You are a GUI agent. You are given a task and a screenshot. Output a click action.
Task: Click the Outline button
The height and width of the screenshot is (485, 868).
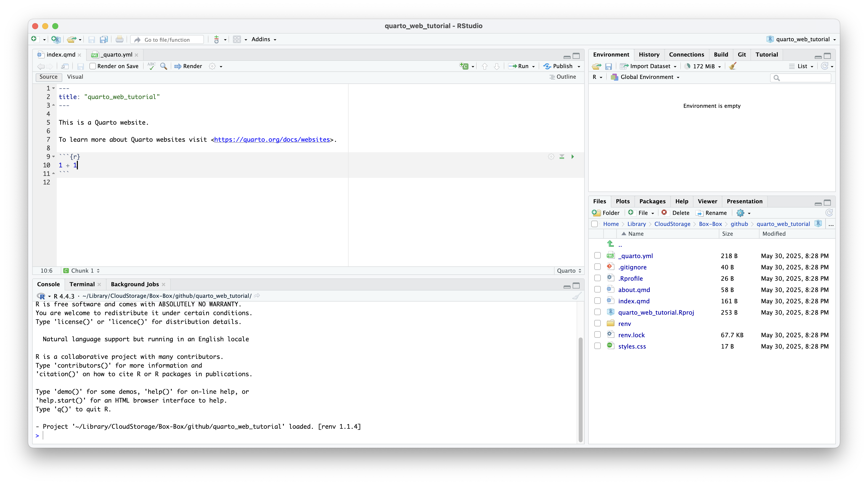coord(562,77)
